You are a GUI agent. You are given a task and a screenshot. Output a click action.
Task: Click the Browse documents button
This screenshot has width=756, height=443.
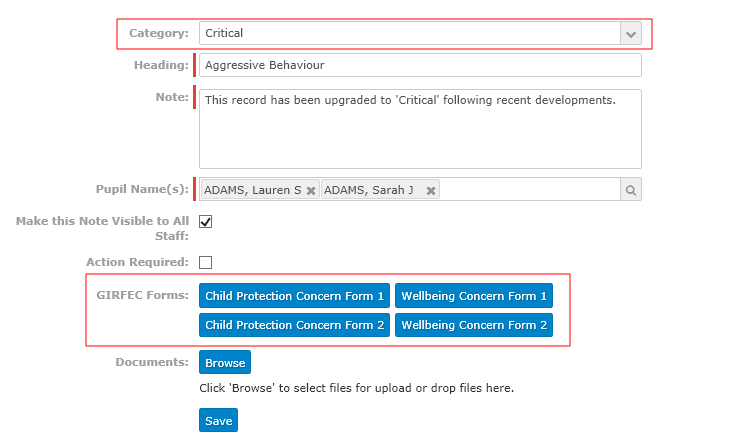point(225,362)
